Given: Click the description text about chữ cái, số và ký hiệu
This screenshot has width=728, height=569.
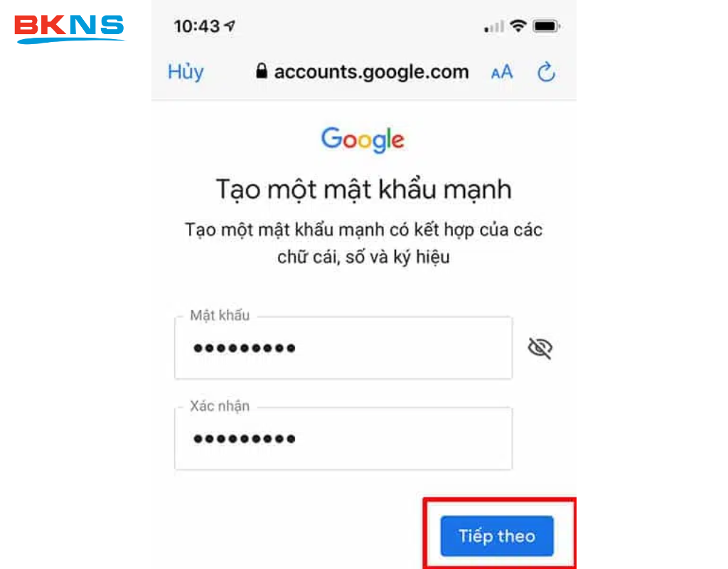Looking at the screenshot, I should pos(363,243).
